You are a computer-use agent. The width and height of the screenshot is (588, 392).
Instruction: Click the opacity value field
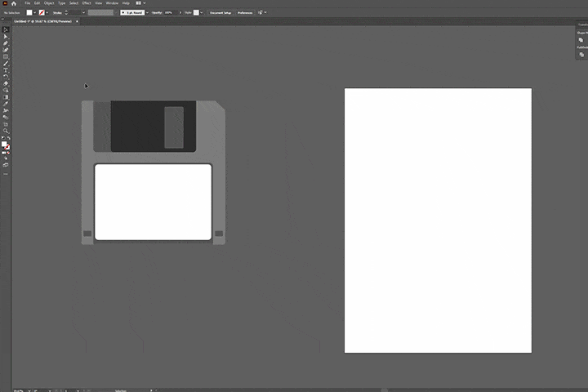coord(171,13)
